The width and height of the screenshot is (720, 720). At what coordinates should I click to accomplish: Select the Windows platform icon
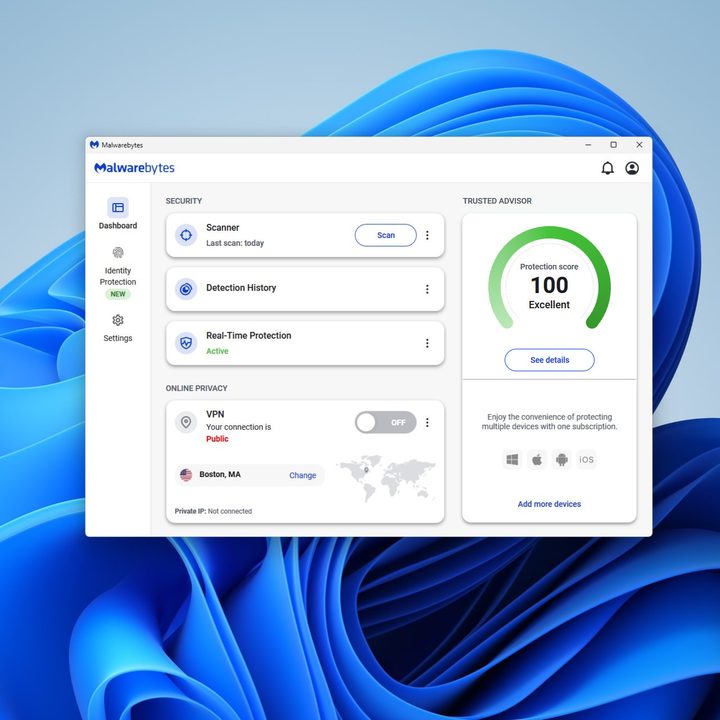pos(512,459)
